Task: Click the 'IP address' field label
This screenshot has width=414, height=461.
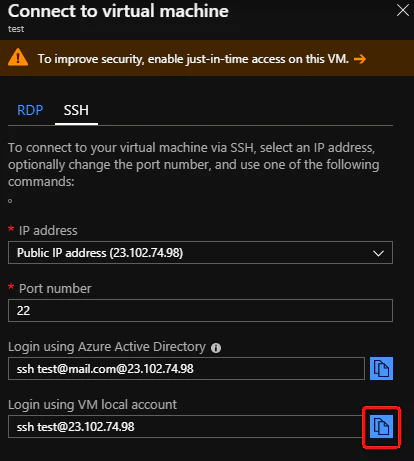Action: (x=48, y=230)
